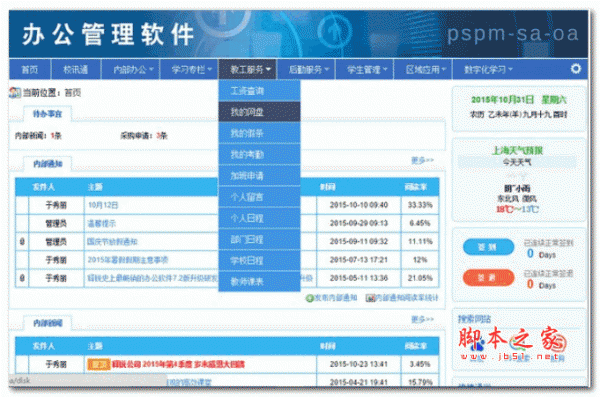This screenshot has width=600, height=397.
Task: Click the 2015年10月31日 星期六 date text
Action: pyautogui.click(x=518, y=100)
